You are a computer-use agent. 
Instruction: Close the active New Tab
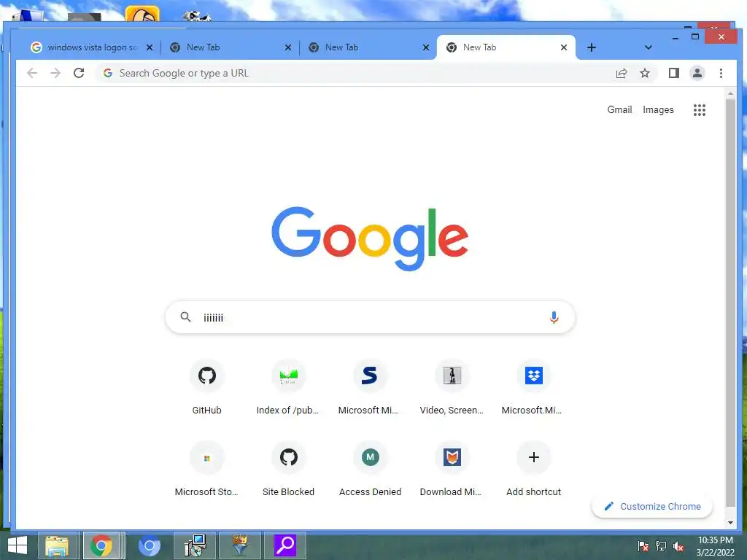tap(564, 47)
